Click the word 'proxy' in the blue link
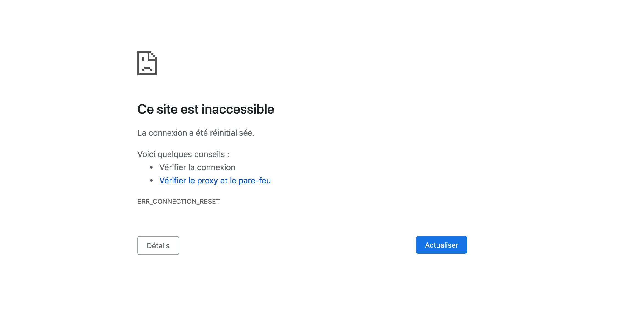The image size is (644, 324). pos(207,181)
